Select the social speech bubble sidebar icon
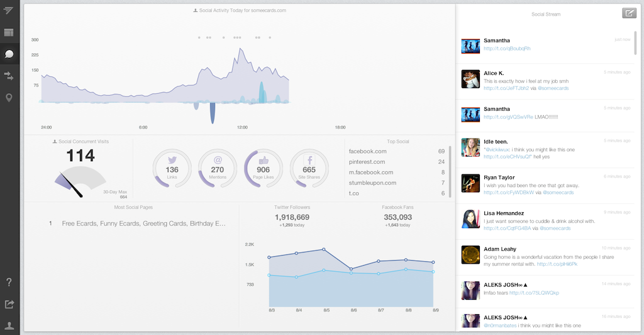The width and height of the screenshot is (644, 335). (9, 54)
